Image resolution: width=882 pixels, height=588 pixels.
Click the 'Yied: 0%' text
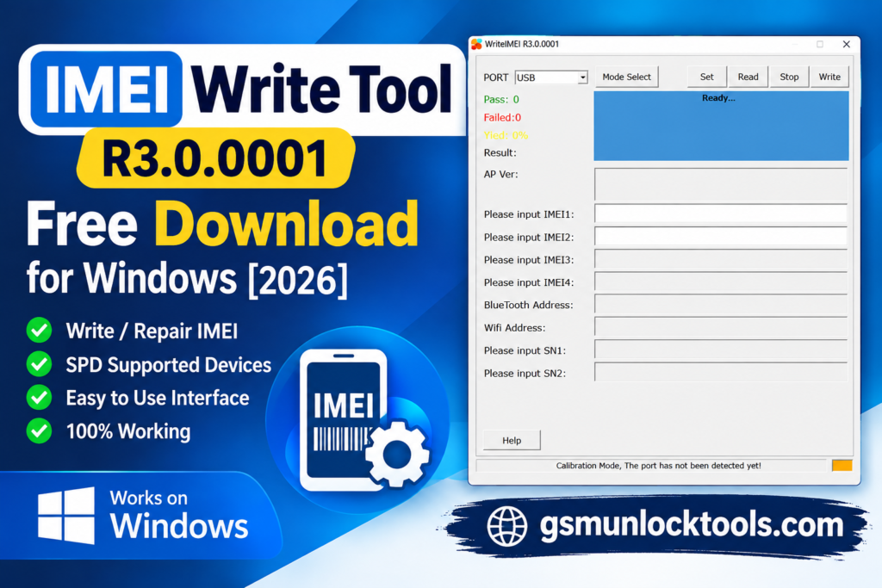pos(506,135)
